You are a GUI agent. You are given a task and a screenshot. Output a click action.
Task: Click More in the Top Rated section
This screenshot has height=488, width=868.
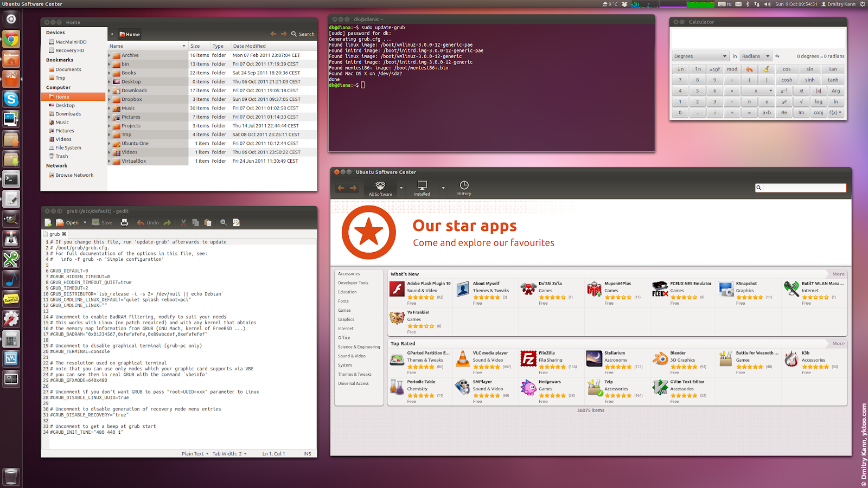point(838,343)
